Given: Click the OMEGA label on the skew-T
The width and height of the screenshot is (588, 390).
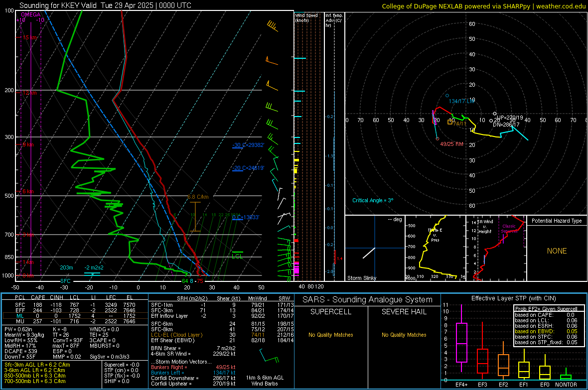Looking at the screenshot, I should pyautogui.click(x=31, y=14).
